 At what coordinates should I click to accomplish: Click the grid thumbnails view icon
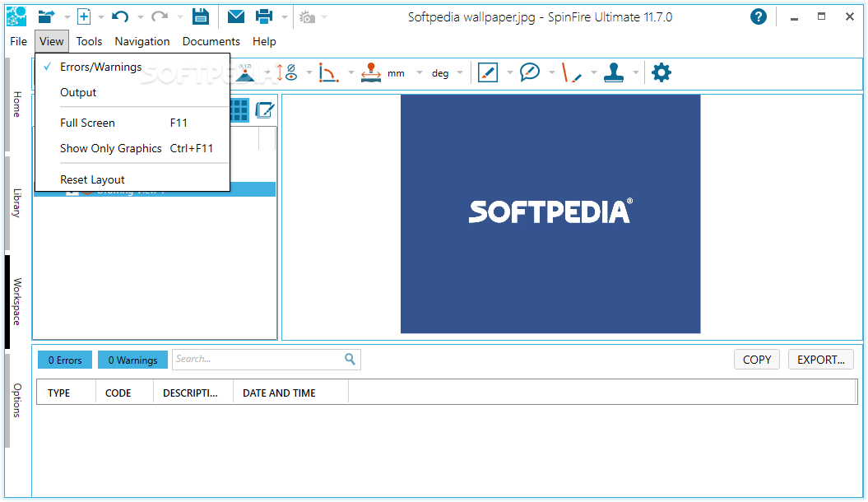(239, 110)
